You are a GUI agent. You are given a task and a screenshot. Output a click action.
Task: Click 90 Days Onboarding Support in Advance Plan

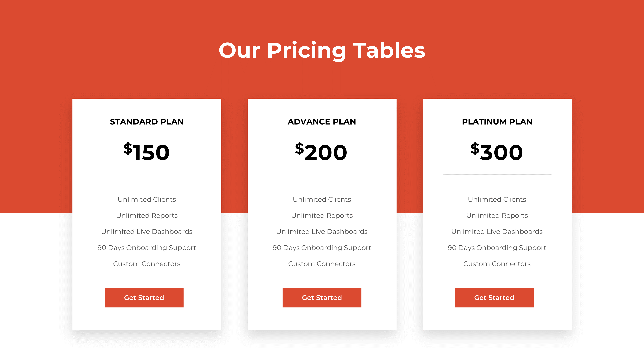322,248
